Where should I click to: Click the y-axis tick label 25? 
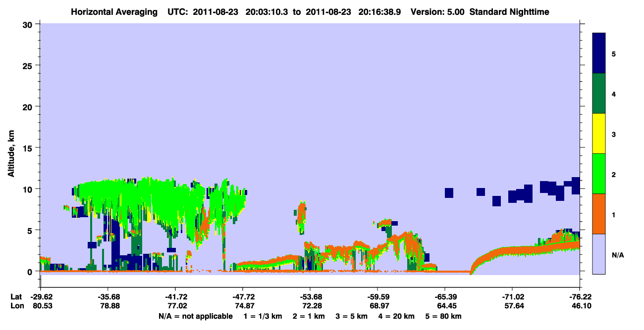tap(29, 65)
